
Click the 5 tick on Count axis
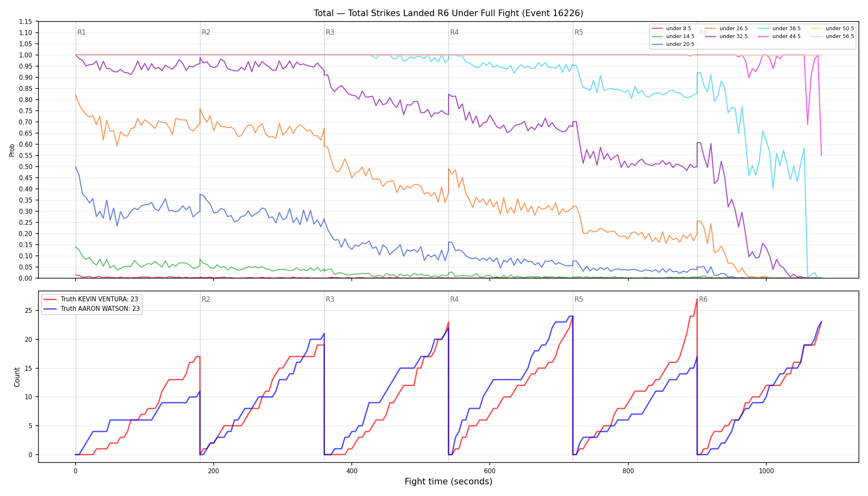point(31,426)
